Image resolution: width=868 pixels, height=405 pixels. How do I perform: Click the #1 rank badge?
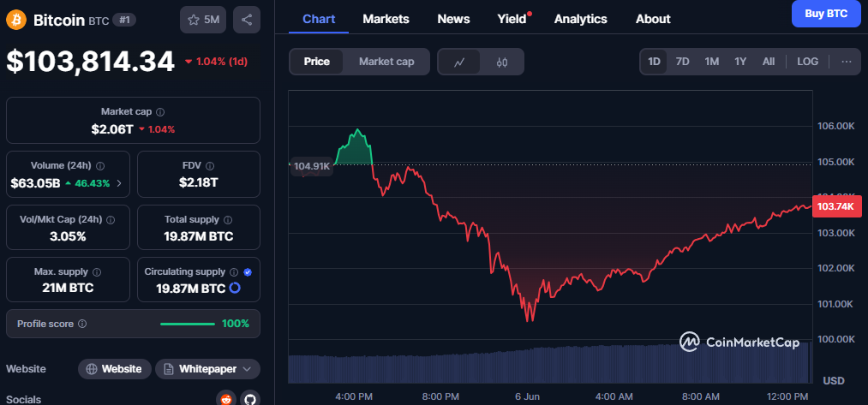[124, 20]
